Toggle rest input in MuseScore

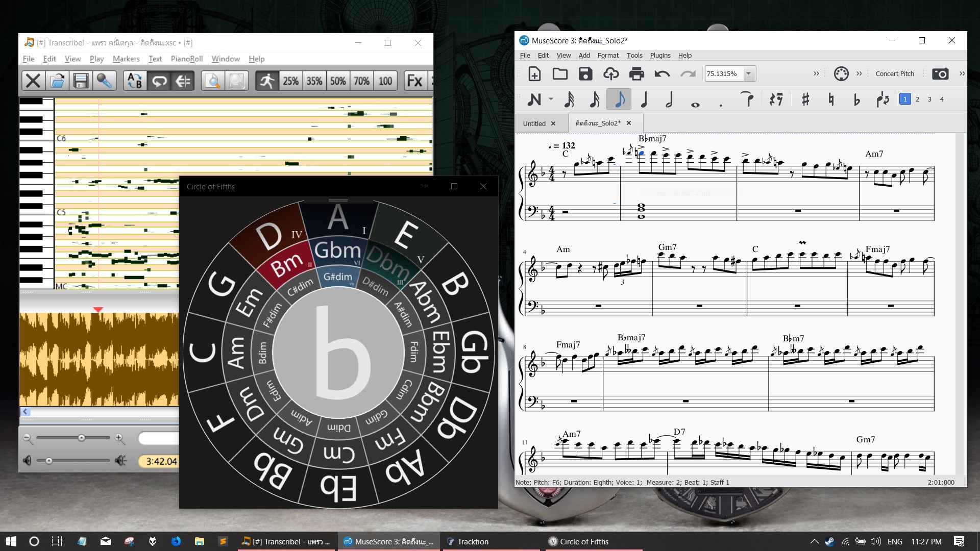pos(776,99)
